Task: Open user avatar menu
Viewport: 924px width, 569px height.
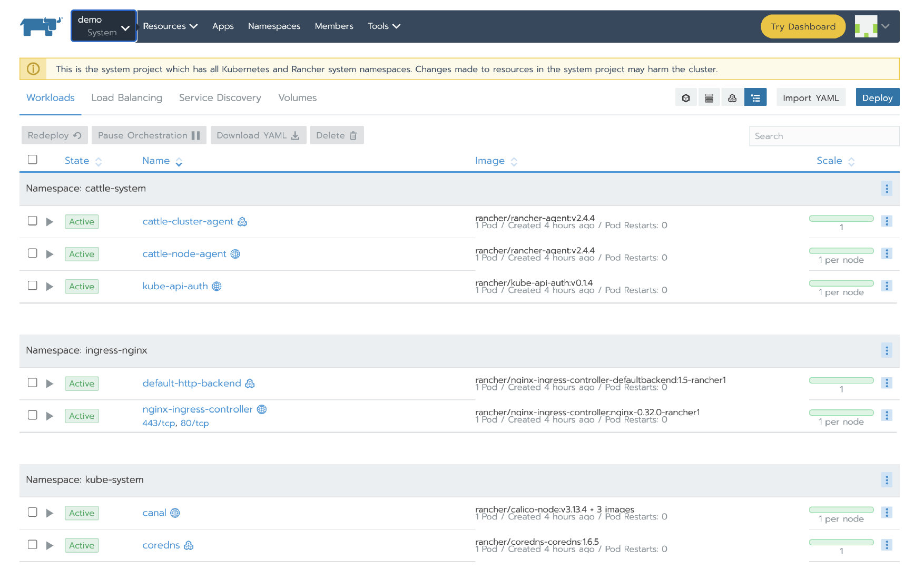Action: pyautogui.click(x=872, y=26)
